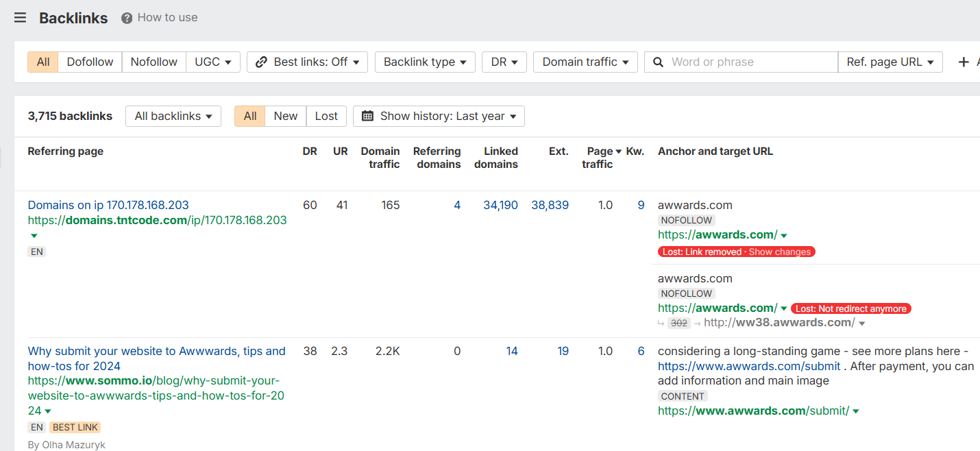Click keywords value 9
Viewport: 980px width, 451px height.
(x=641, y=205)
